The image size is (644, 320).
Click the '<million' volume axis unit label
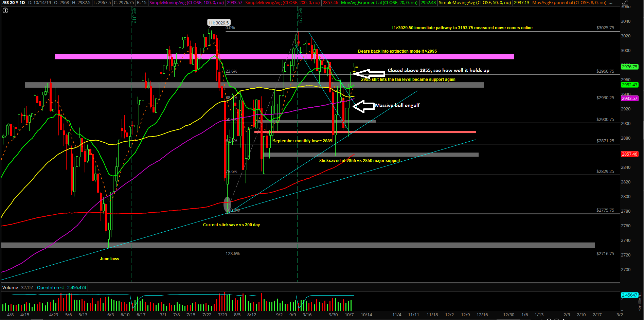point(640,301)
